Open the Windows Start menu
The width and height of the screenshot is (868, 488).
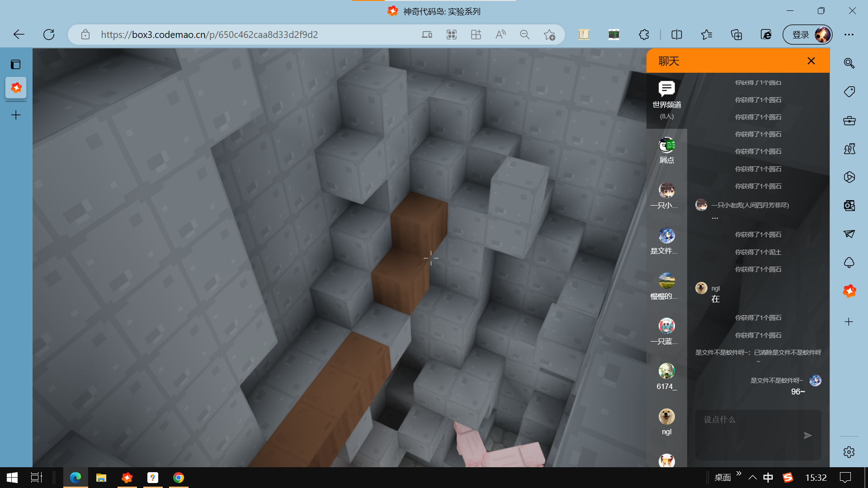point(12,478)
